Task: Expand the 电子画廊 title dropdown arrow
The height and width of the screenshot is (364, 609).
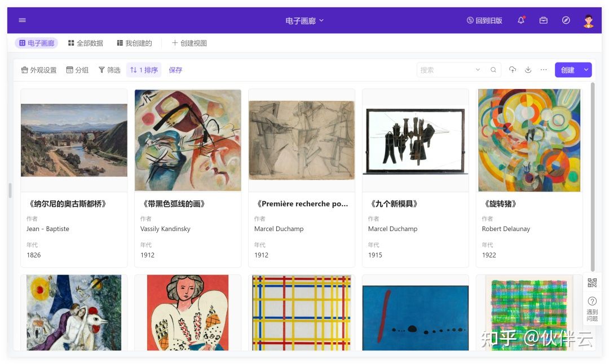Action: point(321,21)
